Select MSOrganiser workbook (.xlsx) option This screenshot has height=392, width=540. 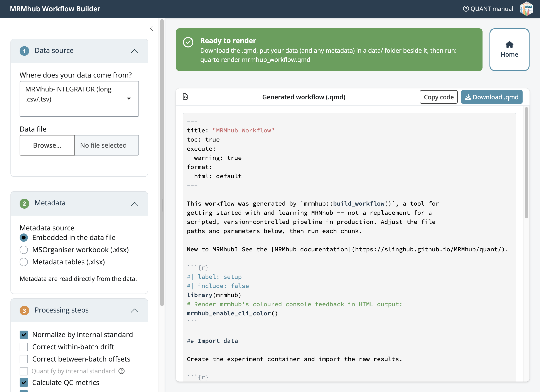click(x=24, y=250)
